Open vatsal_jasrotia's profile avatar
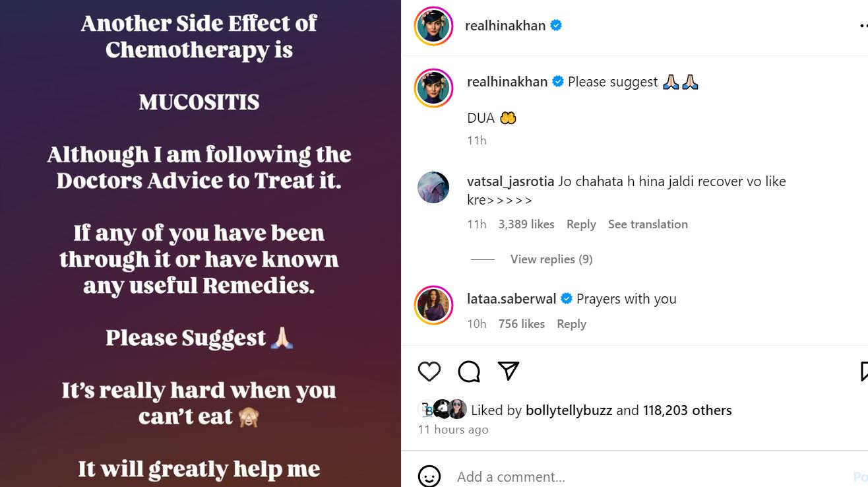Viewport: 868px width, 487px height. pos(433,188)
